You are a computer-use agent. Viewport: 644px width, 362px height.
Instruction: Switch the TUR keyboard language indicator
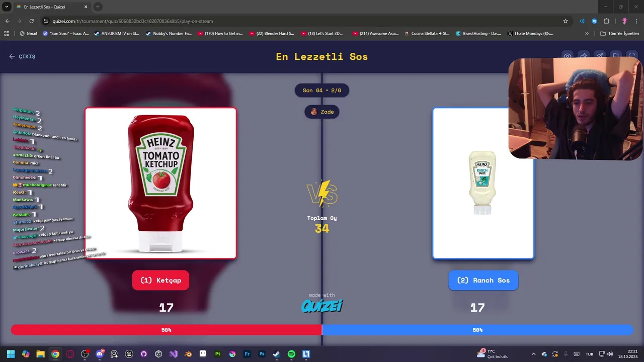(589, 354)
